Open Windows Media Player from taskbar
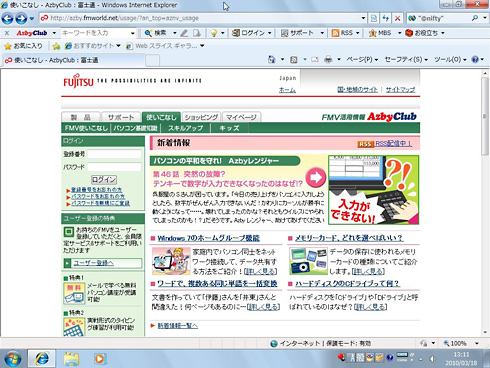 [100, 359]
